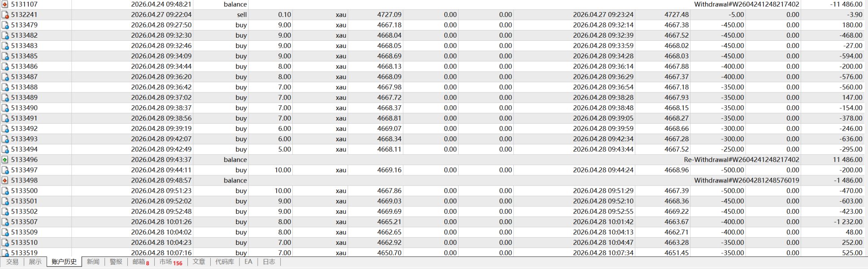This screenshot has height=269, width=868.
Task: Select the Re-Withdrawal#W2604241248217402 comment cell
Action: 741,160
